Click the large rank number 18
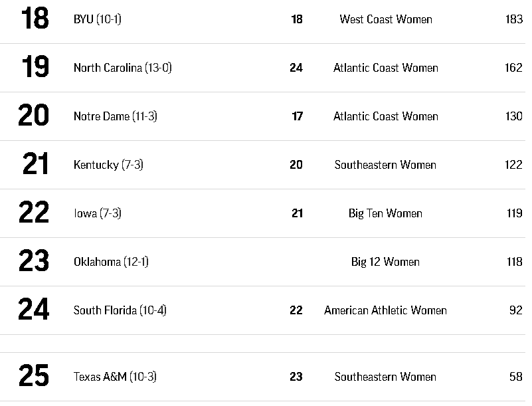This screenshot has height=406, width=532. (x=35, y=19)
